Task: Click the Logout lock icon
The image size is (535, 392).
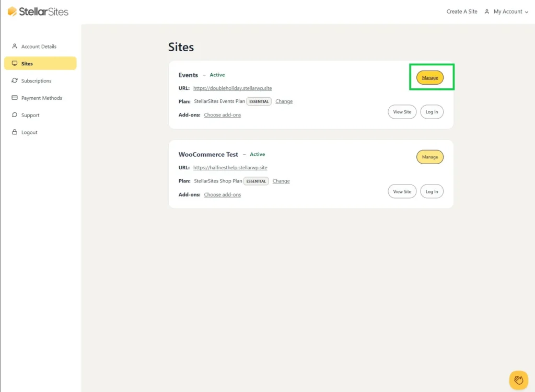Action: (15, 132)
